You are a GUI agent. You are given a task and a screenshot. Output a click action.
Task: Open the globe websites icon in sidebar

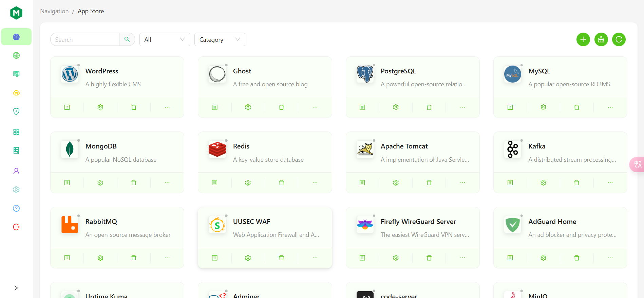tap(16, 55)
